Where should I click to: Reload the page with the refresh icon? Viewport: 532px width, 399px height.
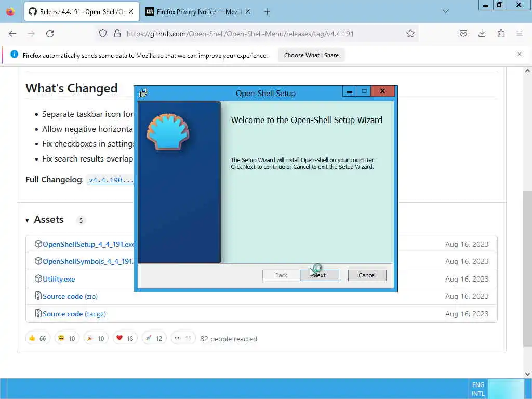click(x=50, y=34)
